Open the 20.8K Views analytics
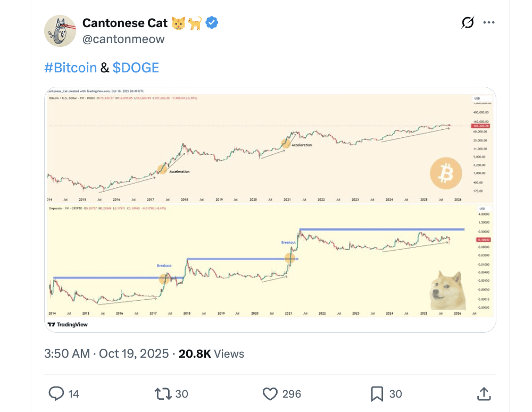Screen dimensions: 532x412 click(211, 353)
